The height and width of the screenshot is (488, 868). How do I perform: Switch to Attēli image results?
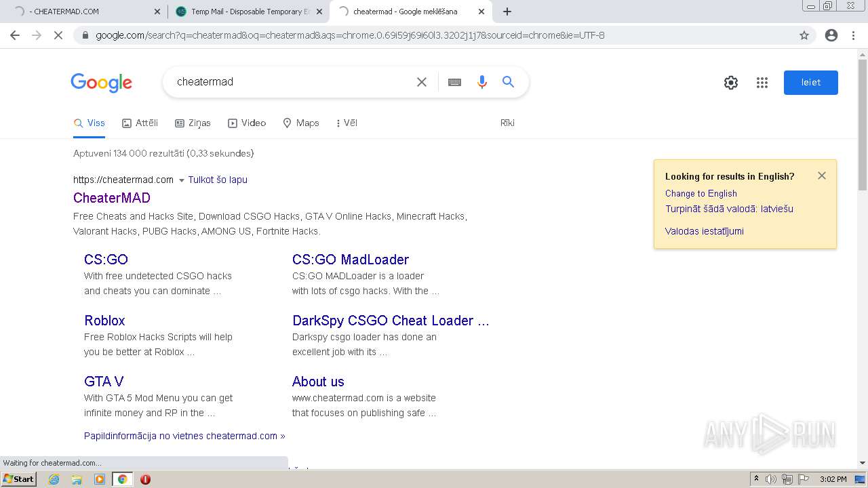point(140,123)
